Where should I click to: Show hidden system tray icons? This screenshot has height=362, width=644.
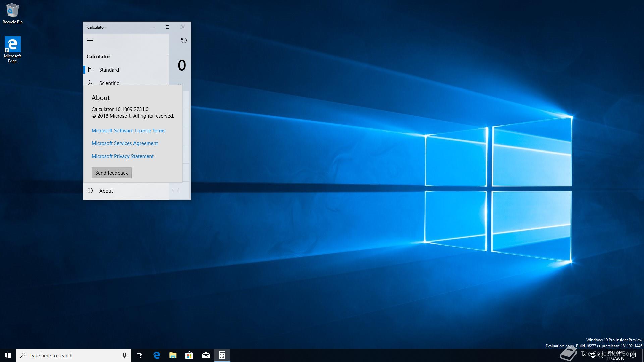click(x=585, y=355)
